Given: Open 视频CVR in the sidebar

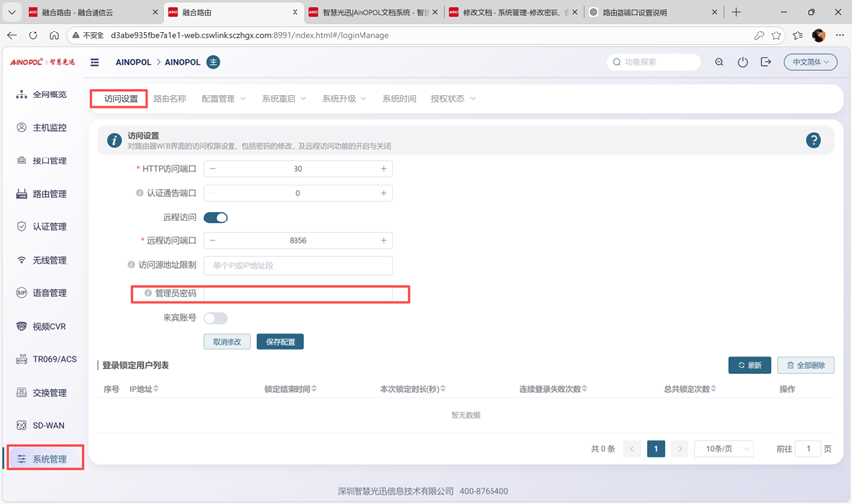Looking at the screenshot, I should pyautogui.click(x=49, y=326).
